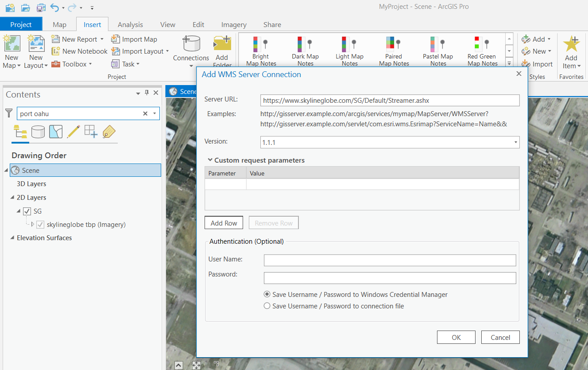The width and height of the screenshot is (588, 370).
Task: Collapse the 2D Layers group
Action: (12, 198)
